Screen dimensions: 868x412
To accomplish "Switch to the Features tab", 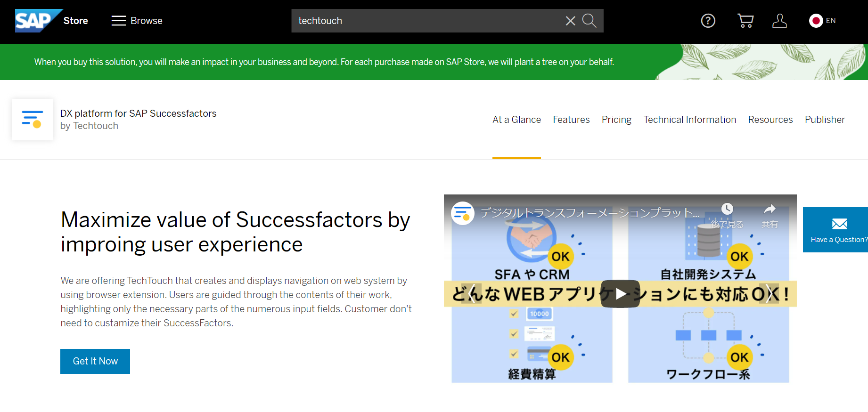I will click(571, 120).
